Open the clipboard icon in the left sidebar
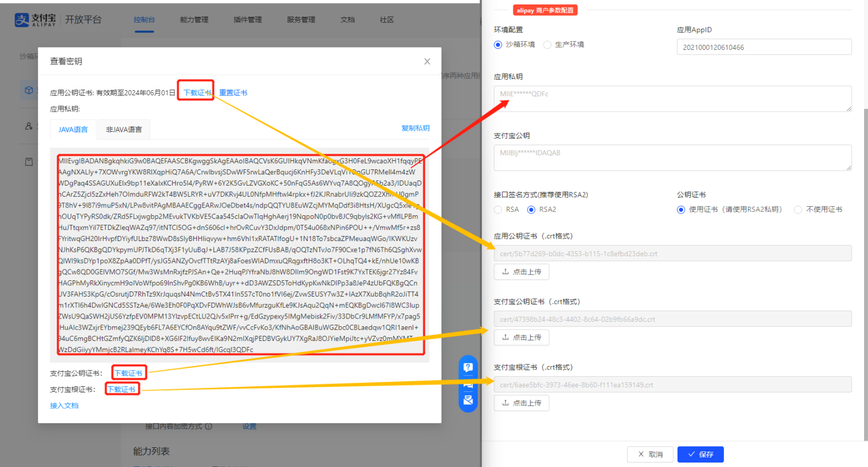868x467 pixels. pyautogui.click(x=29, y=161)
